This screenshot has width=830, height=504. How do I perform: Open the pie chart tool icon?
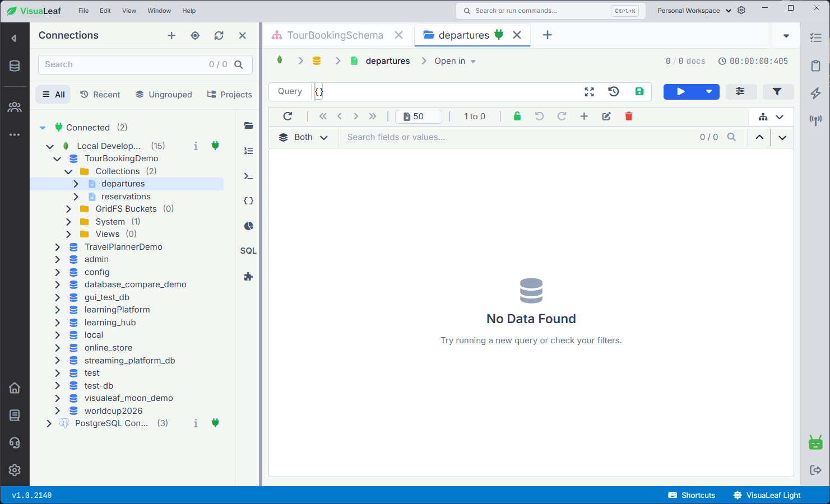pyautogui.click(x=248, y=226)
